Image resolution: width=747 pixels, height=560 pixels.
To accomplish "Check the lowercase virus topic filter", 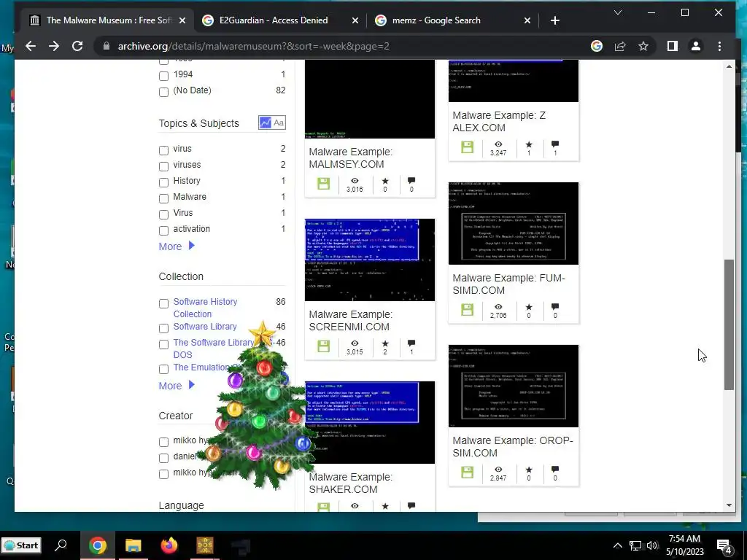I will pyautogui.click(x=164, y=150).
